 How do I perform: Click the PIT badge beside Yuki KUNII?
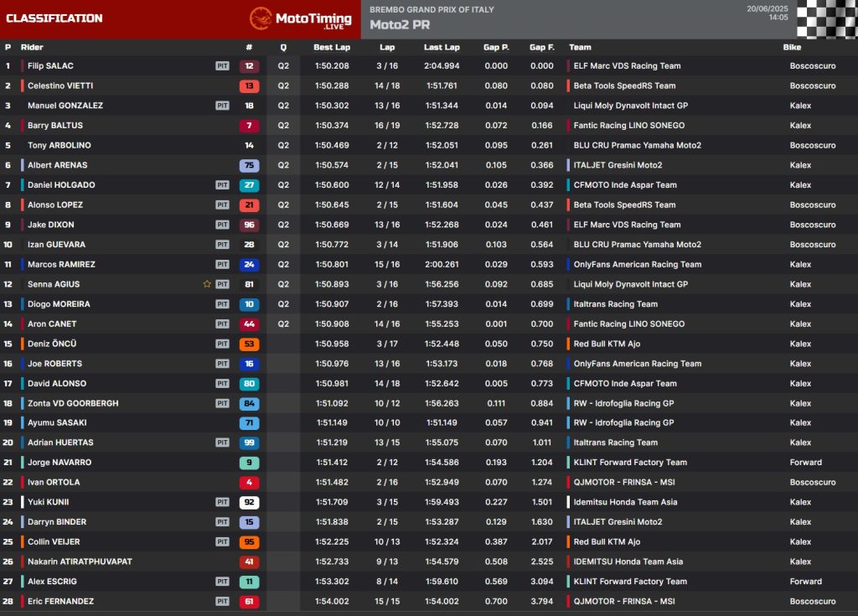tap(222, 502)
